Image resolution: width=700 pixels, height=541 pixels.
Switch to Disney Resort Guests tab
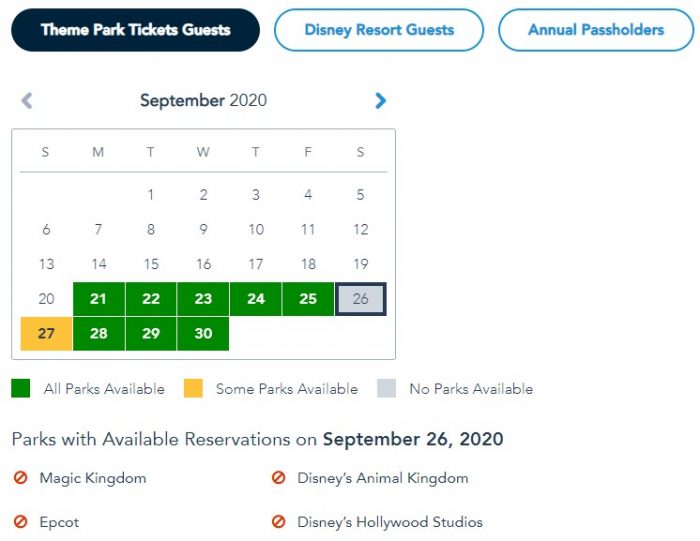[x=379, y=30]
